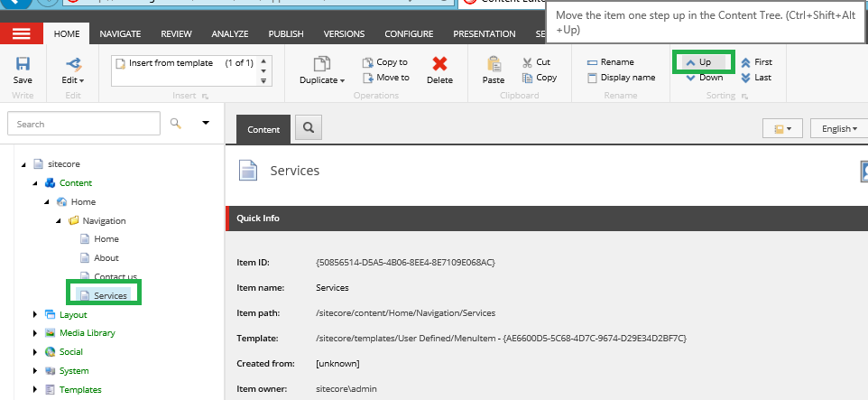
Task: Open Sorting group dialog launcher
Action: [x=744, y=97]
